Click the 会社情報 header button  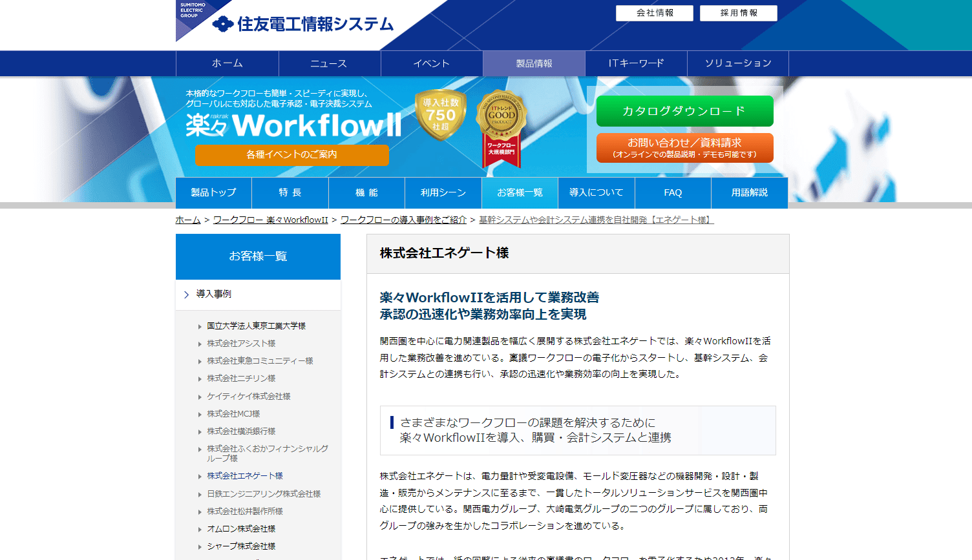pyautogui.click(x=655, y=13)
